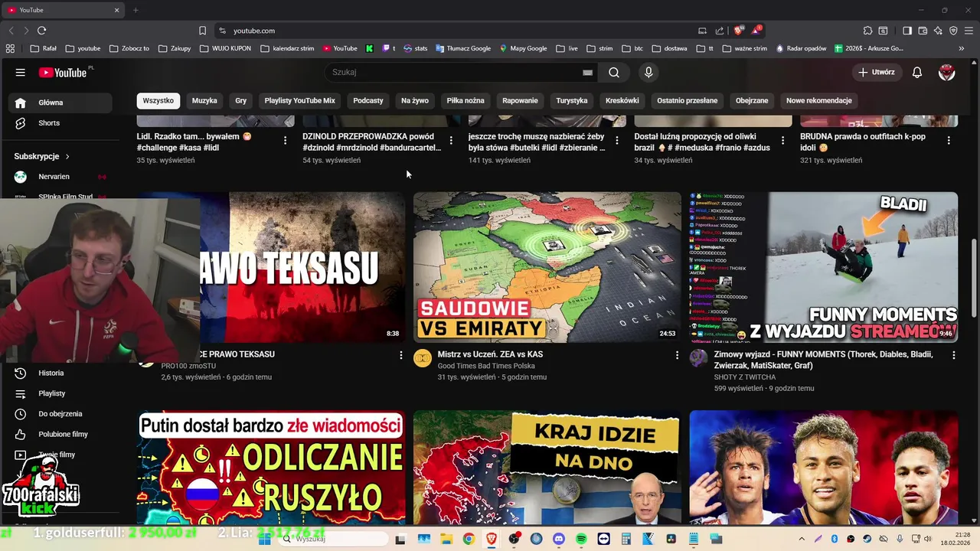Open Tłumacz Google bookmark
The width and height of the screenshot is (980, 551).
tap(463, 48)
